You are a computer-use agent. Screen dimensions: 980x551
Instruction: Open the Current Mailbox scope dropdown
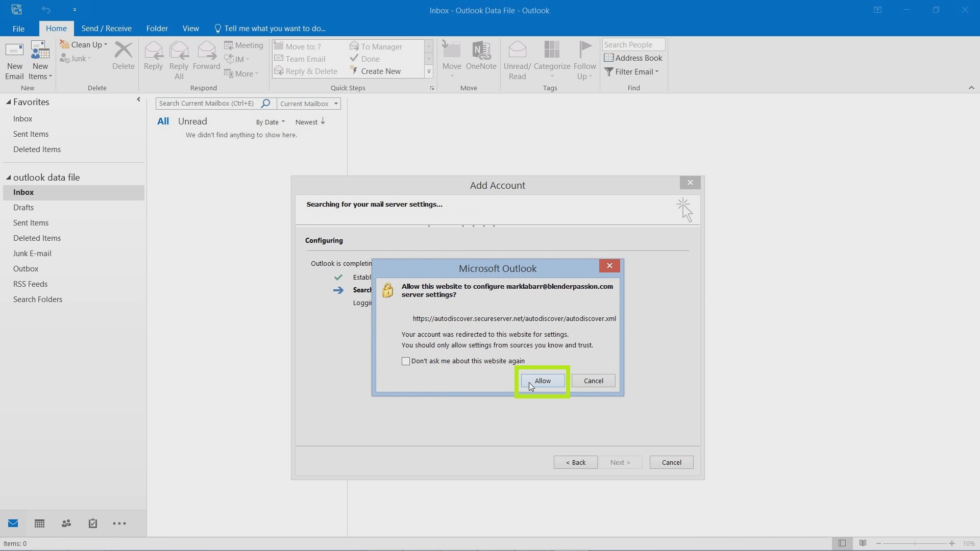click(308, 104)
